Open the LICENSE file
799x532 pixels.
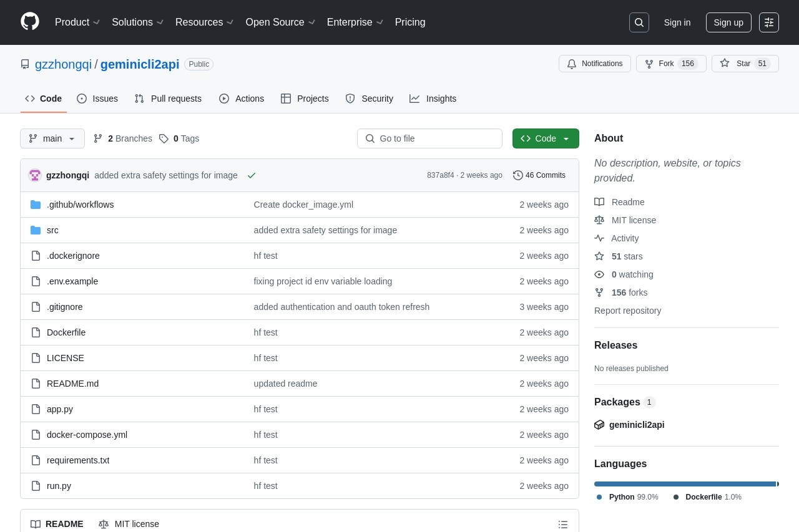coord(66,358)
